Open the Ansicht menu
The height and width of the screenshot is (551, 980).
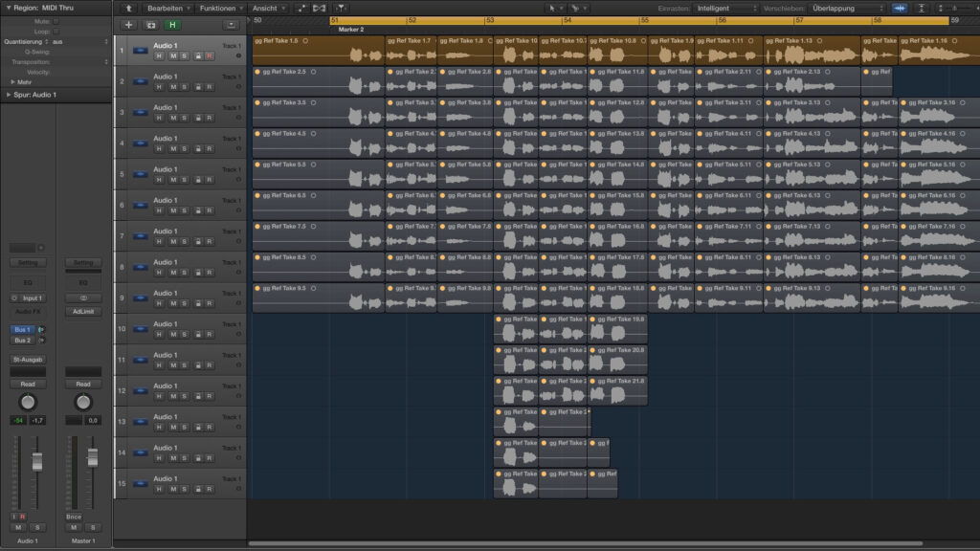[x=269, y=8]
